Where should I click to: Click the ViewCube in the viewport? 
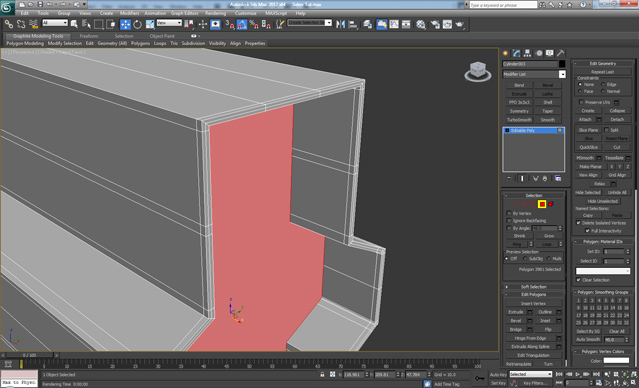(478, 71)
